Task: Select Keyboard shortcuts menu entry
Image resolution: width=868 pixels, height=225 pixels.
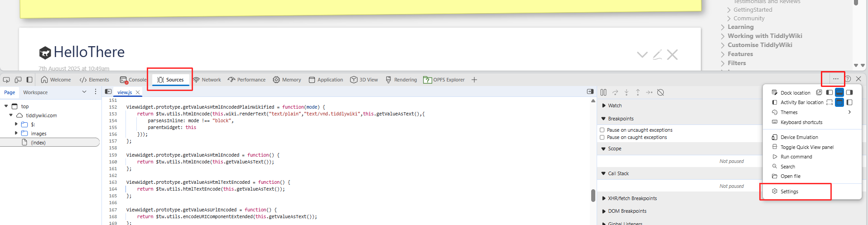Action: pyautogui.click(x=801, y=122)
